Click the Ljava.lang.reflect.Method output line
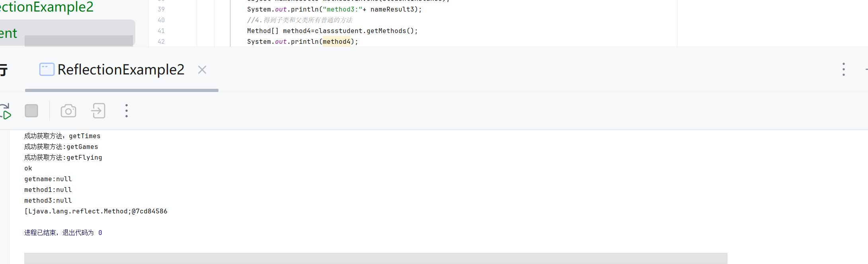The height and width of the screenshot is (264, 868). tap(96, 211)
